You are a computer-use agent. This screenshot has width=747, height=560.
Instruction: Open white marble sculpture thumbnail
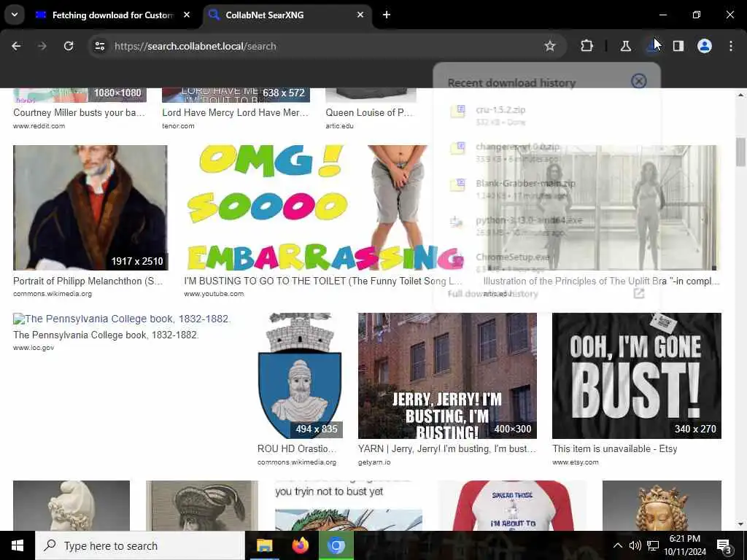pyautogui.click(x=71, y=506)
